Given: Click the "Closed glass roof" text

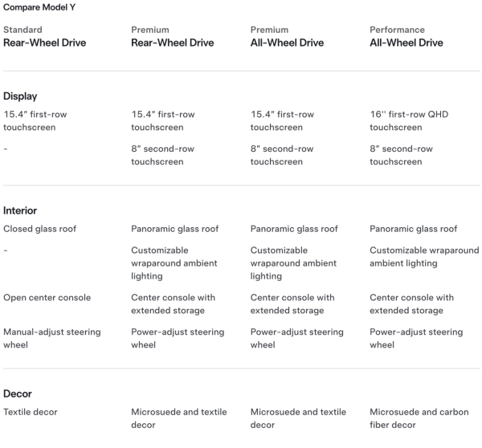Looking at the screenshot, I should [40, 229].
